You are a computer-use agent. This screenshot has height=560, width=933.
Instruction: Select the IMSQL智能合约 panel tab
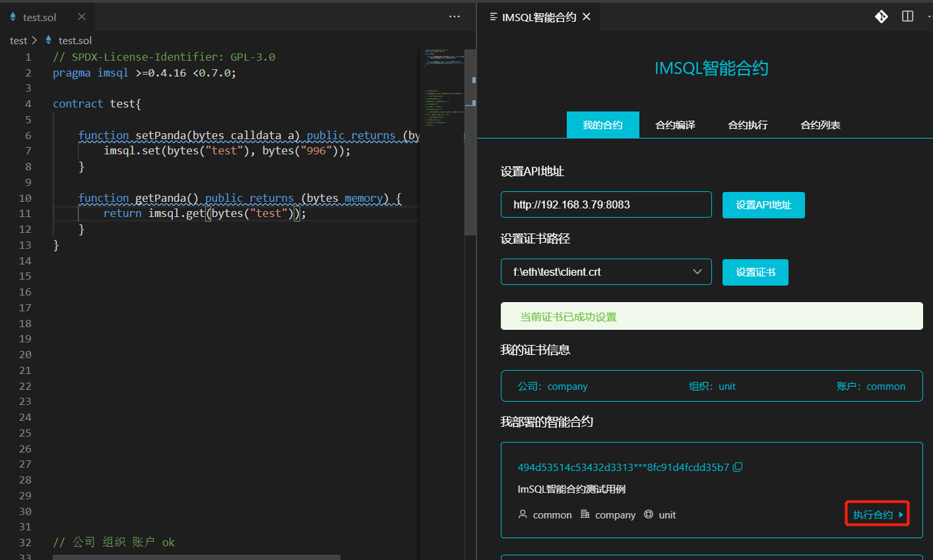pos(540,16)
